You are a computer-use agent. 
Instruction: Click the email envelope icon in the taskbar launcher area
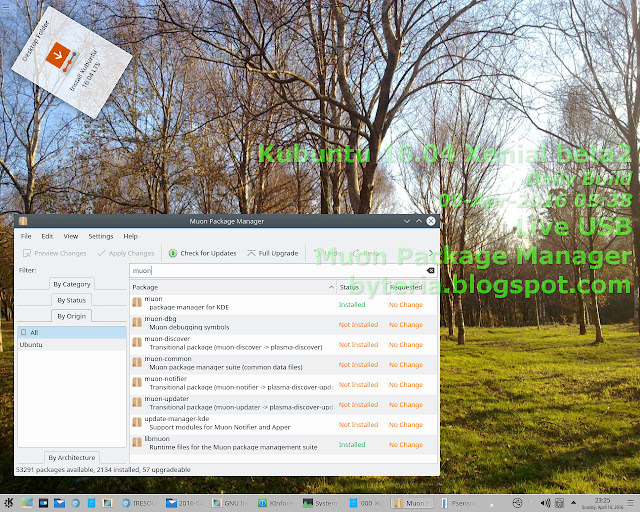point(59,503)
